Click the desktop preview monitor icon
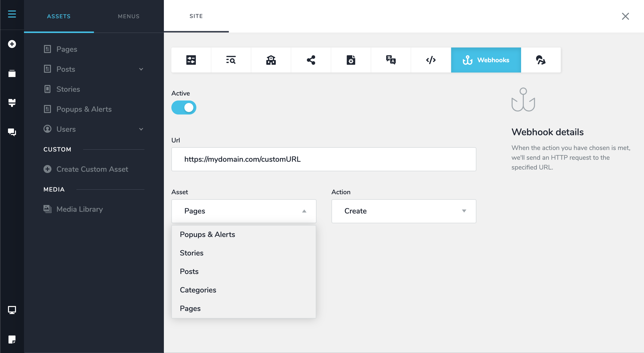 tap(12, 310)
